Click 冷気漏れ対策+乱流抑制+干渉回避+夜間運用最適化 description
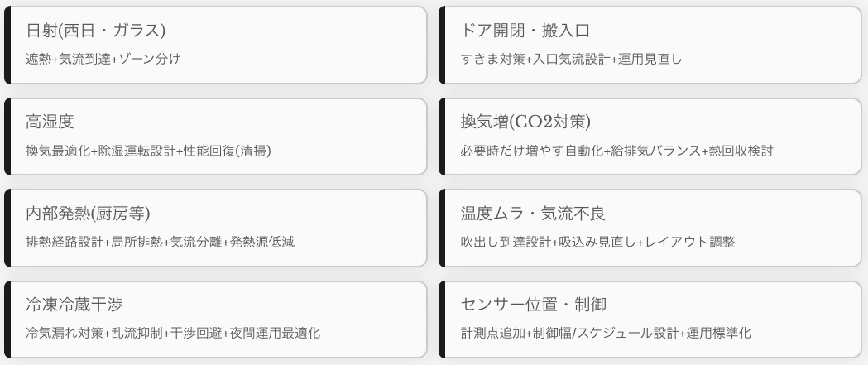Image resolution: width=868 pixels, height=365 pixels. [173, 333]
